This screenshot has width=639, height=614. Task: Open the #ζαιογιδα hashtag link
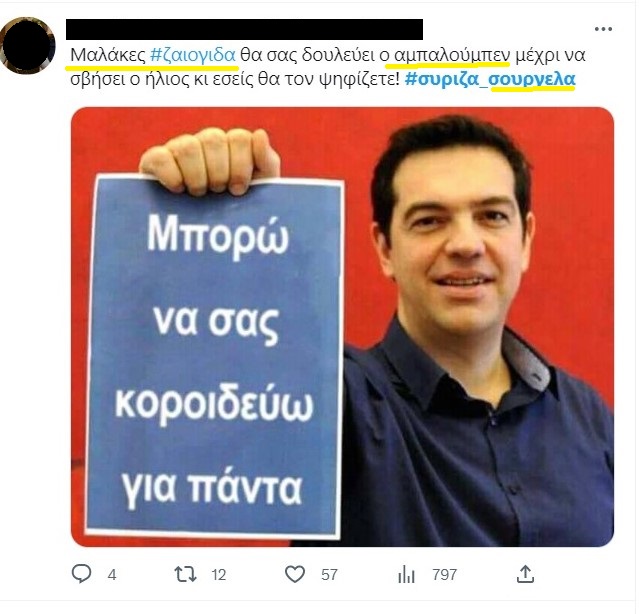point(193,55)
